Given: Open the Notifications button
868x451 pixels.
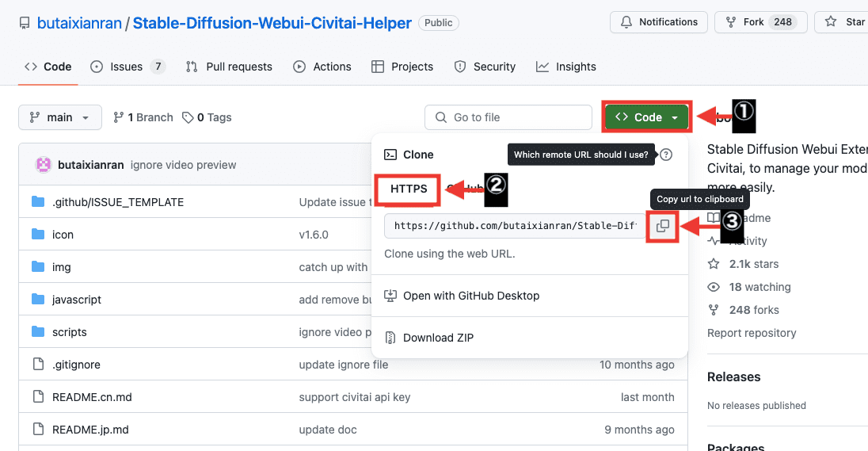Looking at the screenshot, I should coord(659,22).
